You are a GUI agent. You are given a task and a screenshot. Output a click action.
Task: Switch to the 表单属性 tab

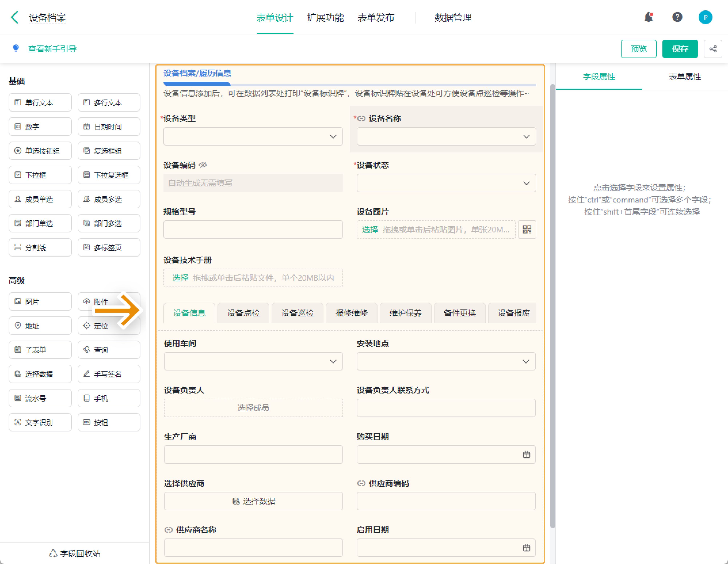(685, 77)
